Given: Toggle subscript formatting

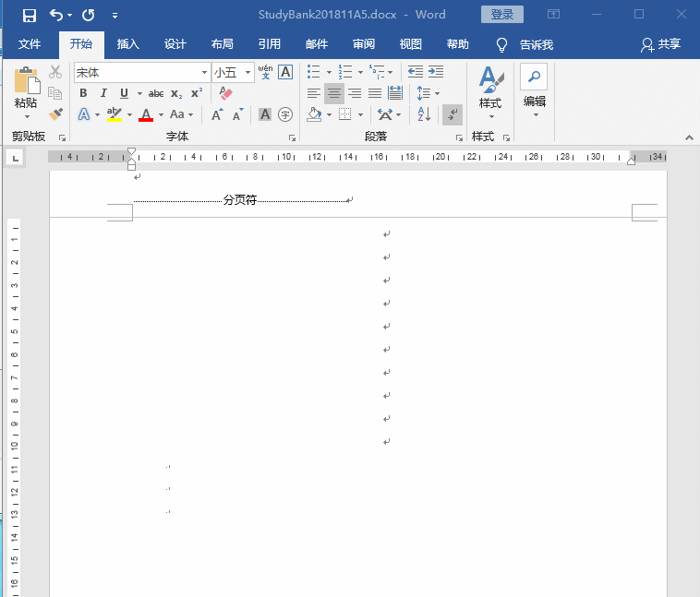Looking at the screenshot, I should coord(176,94).
